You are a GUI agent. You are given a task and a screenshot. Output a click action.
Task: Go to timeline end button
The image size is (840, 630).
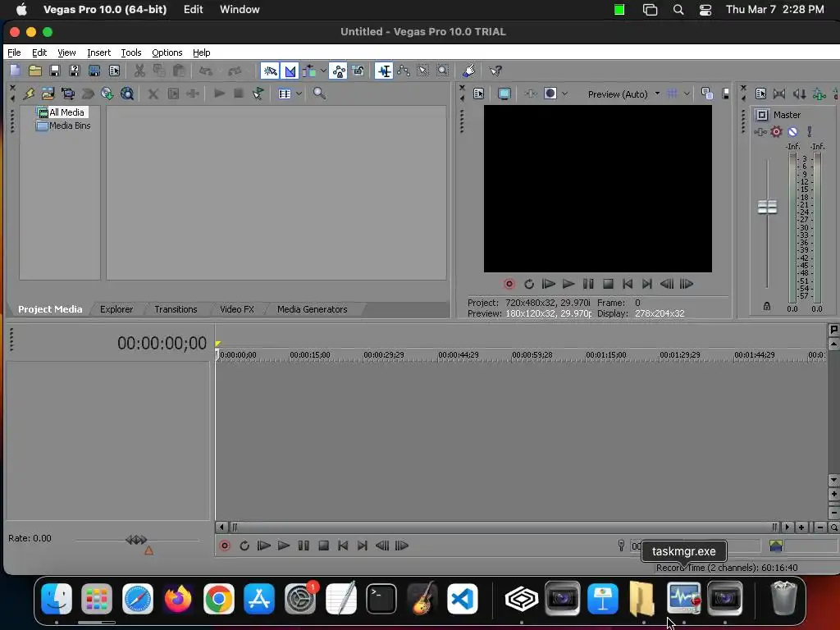[x=362, y=546]
